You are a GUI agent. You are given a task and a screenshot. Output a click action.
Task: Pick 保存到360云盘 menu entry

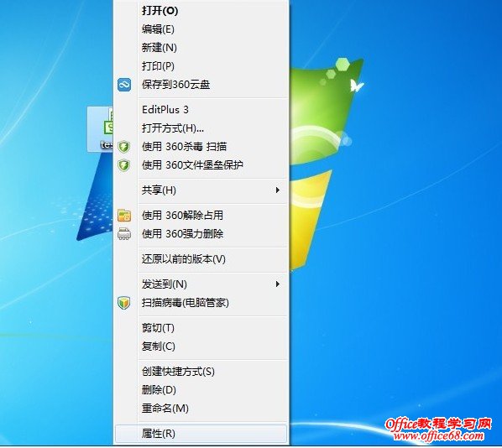point(201,85)
